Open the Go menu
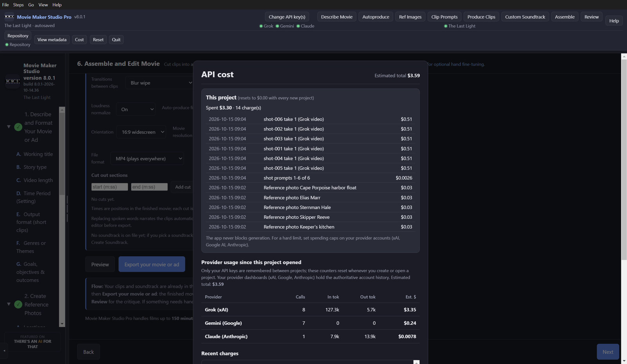627x364 pixels. click(x=31, y=5)
